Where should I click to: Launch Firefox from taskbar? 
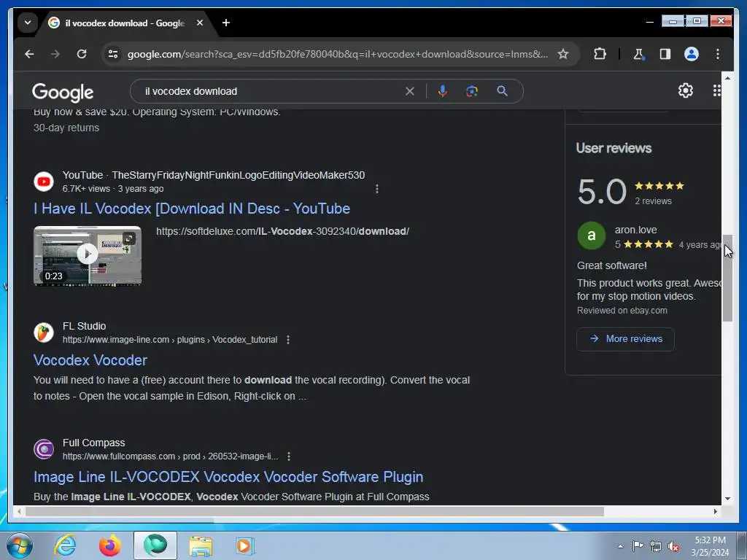point(109,545)
